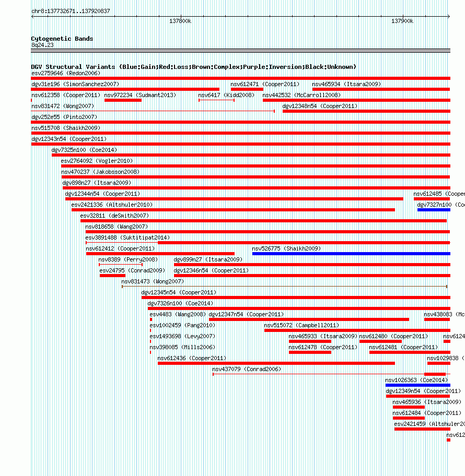This screenshot has height=476, width=465.
Task: Select esv2764092 (Vogler2010) variant
Action: 97,161
